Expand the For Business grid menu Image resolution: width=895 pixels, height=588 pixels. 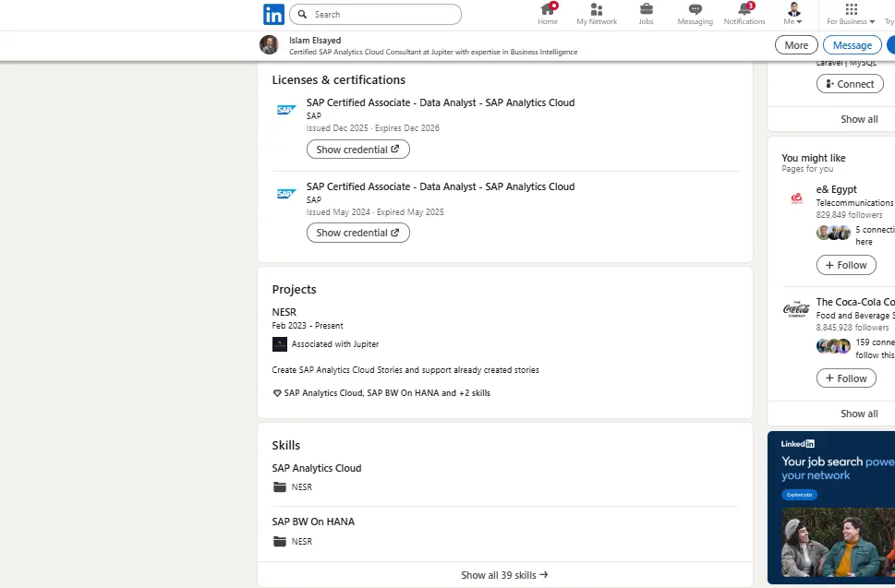[x=851, y=14]
